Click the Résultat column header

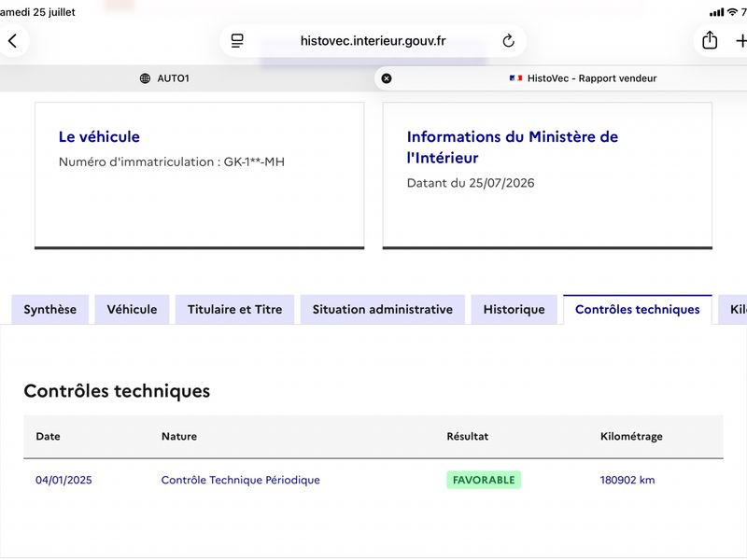[x=468, y=437]
